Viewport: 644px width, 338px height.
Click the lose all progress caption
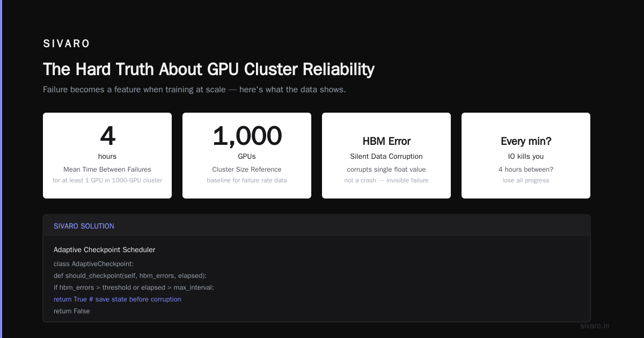click(526, 180)
